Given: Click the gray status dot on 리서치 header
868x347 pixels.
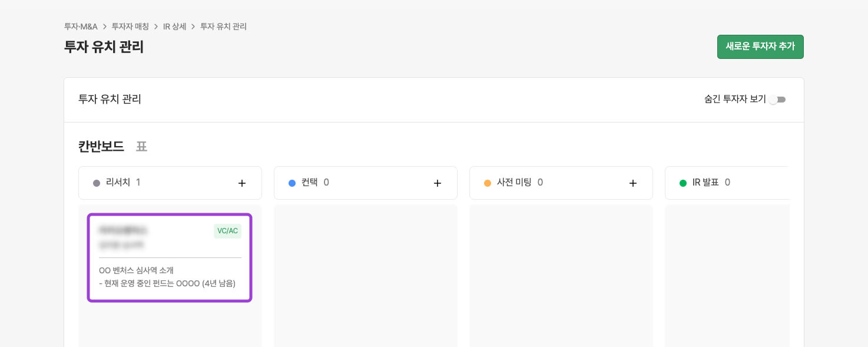Looking at the screenshot, I should 97,183.
